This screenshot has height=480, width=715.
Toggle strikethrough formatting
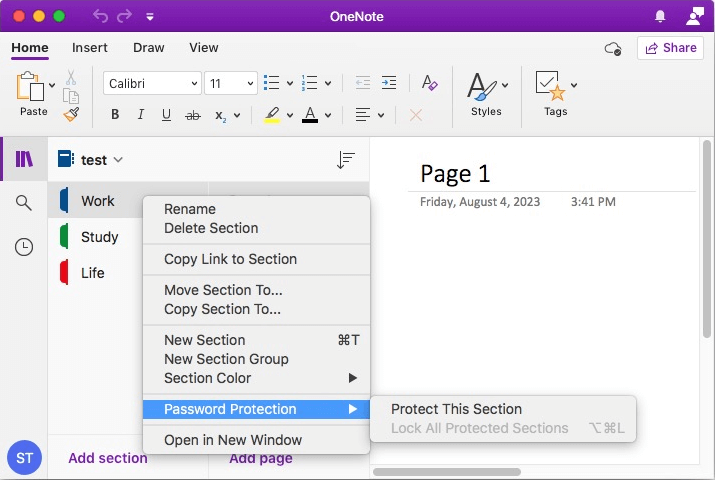coord(193,116)
